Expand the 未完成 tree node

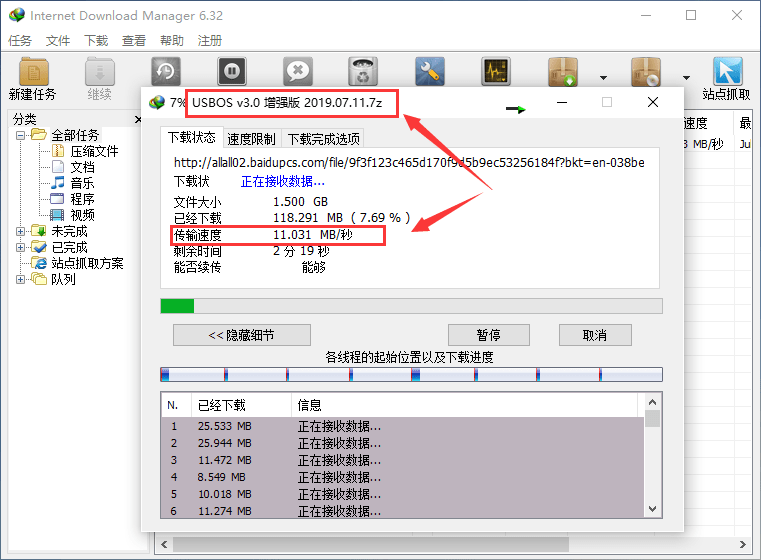(x=22, y=231)
